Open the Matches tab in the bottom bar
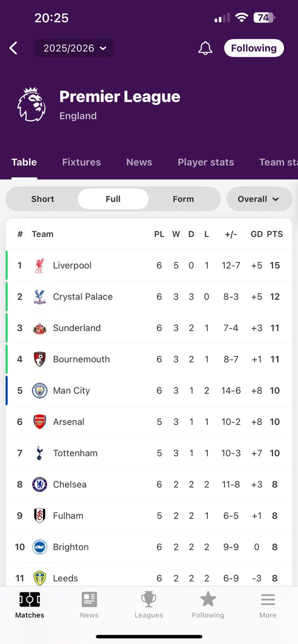The width and height of the screenshot is (298, 644). coord(30,605)
